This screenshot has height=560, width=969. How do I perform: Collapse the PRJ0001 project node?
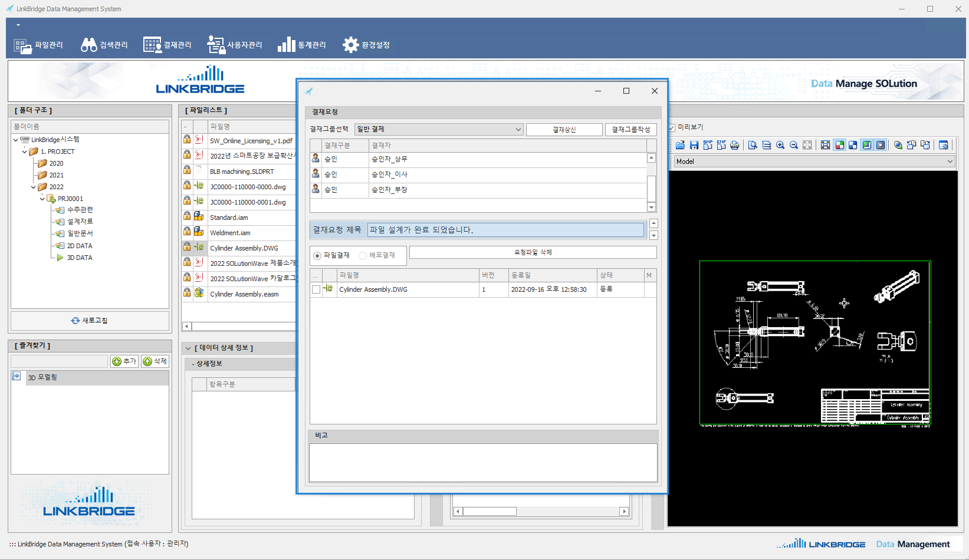pyautogui.click(x=42, y=199)
